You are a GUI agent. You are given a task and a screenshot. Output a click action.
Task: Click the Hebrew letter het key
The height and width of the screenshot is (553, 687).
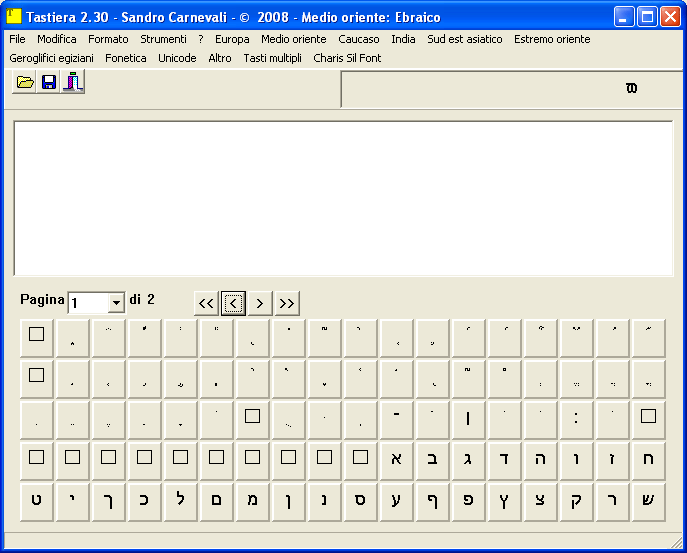click(x=648, y=459)
